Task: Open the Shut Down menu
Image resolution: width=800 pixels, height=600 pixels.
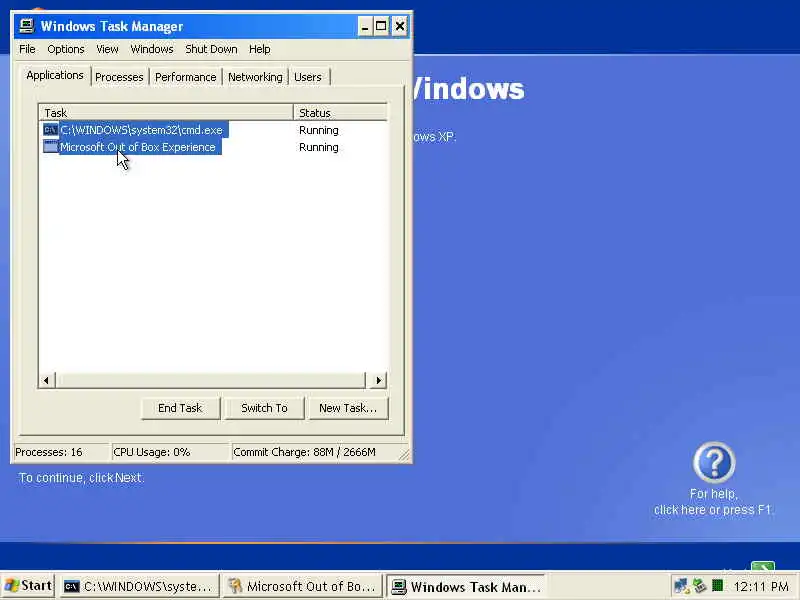Action: click(x=211, y=49)
